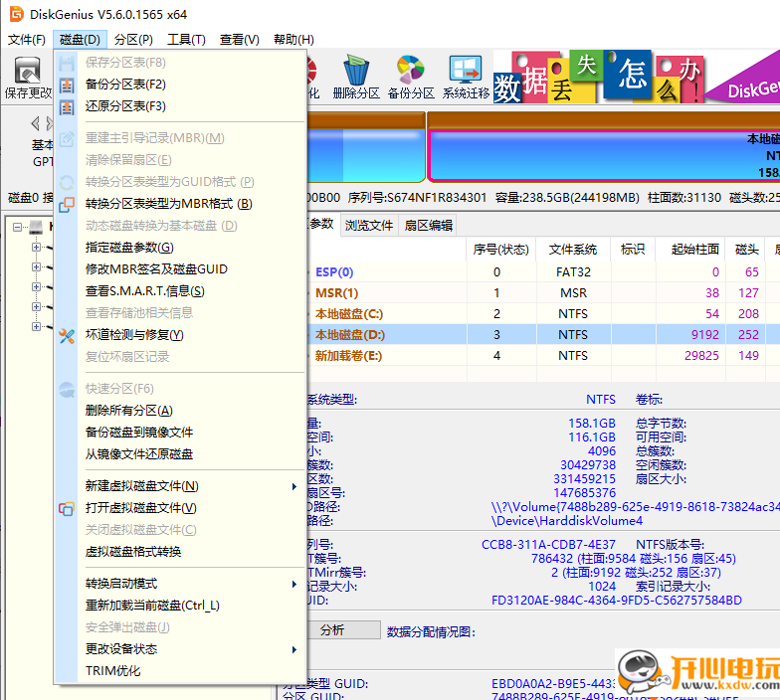Select 虚拟磁盘格式转换 entry

tap(180, 552)
